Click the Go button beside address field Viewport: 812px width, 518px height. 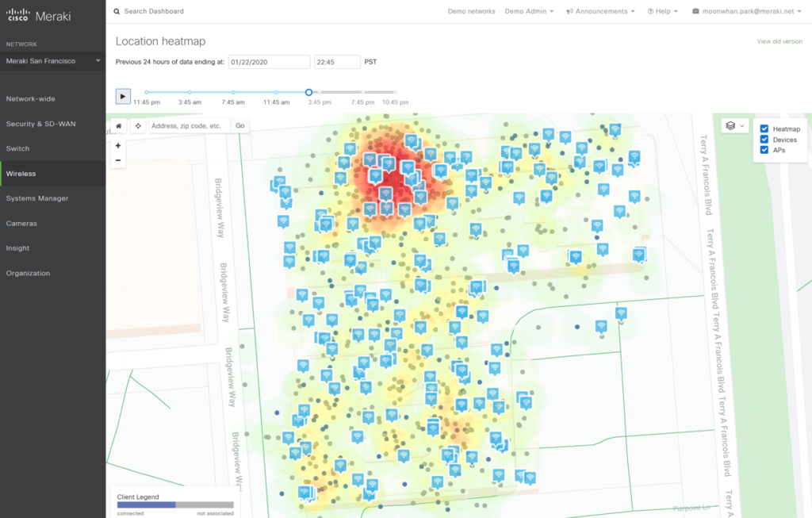click(240, 125)
